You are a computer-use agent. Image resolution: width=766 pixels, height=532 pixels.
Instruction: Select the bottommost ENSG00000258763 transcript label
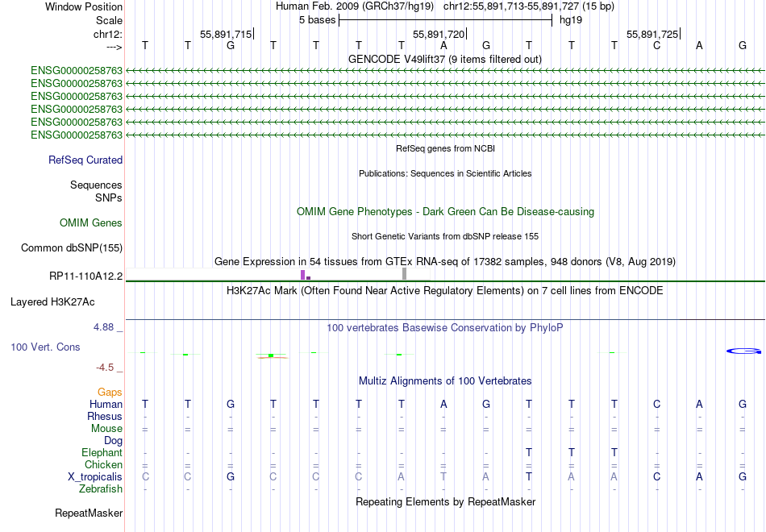pyautogui.click(x=77, y=135)
